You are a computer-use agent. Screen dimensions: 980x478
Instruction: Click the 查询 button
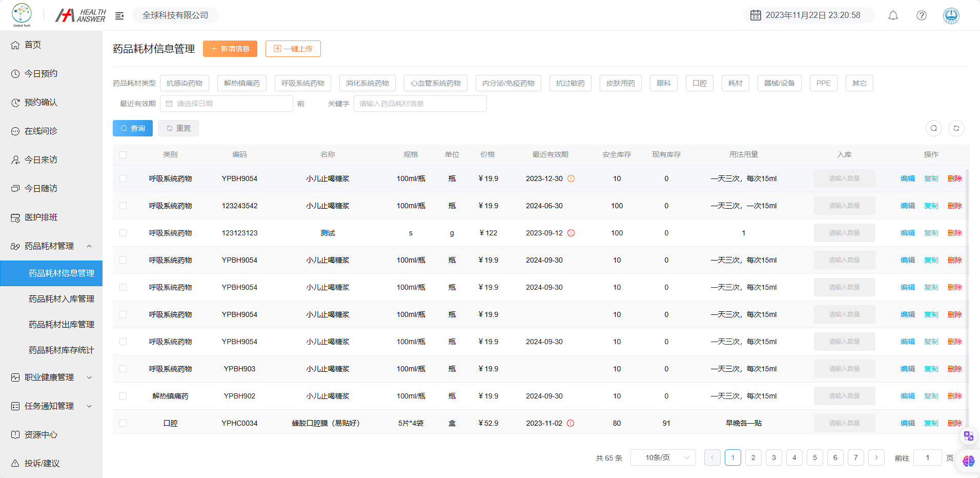(x=133, y=128)
